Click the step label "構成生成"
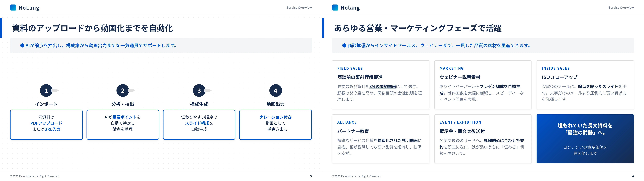644x181 pixels. (x=199, y=104)
